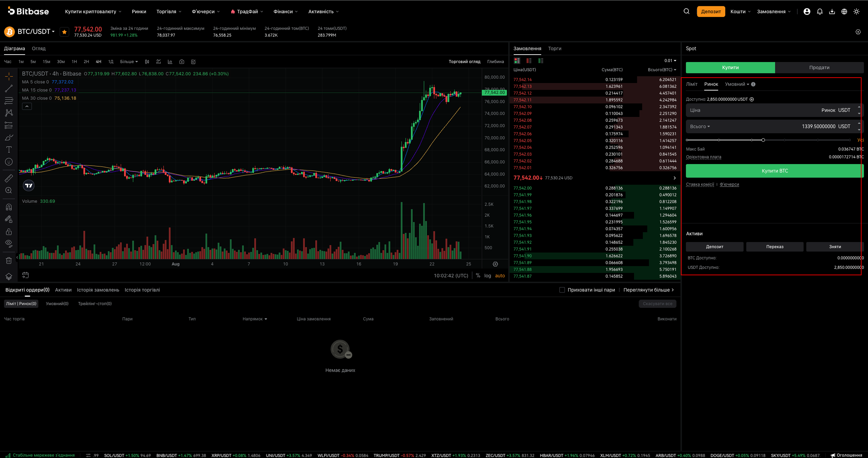Click the Усі end of amount slider
Viewport: 868px width, 458px height.
(861, 140)
